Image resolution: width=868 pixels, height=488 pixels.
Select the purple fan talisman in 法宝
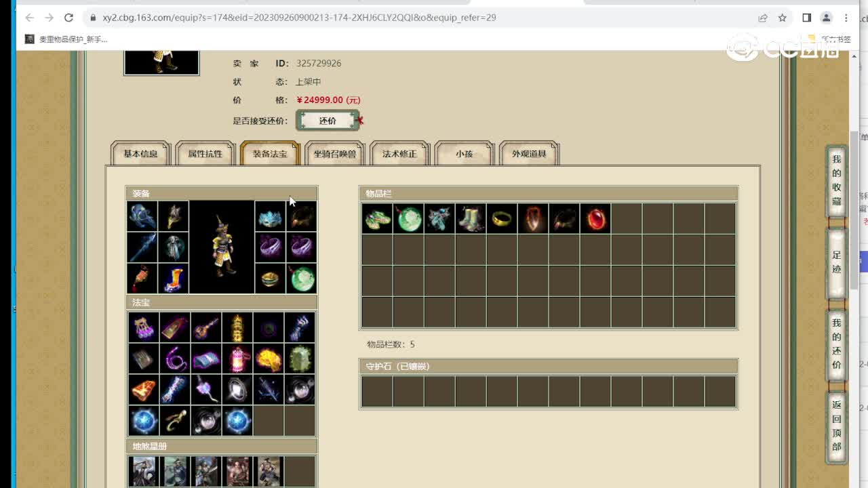coord(144,327)
